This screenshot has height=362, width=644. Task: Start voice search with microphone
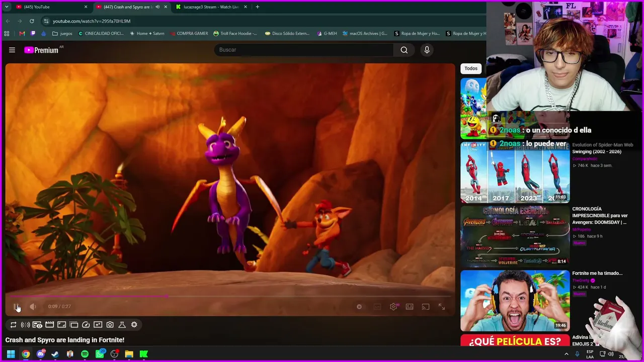coord(427,50)
